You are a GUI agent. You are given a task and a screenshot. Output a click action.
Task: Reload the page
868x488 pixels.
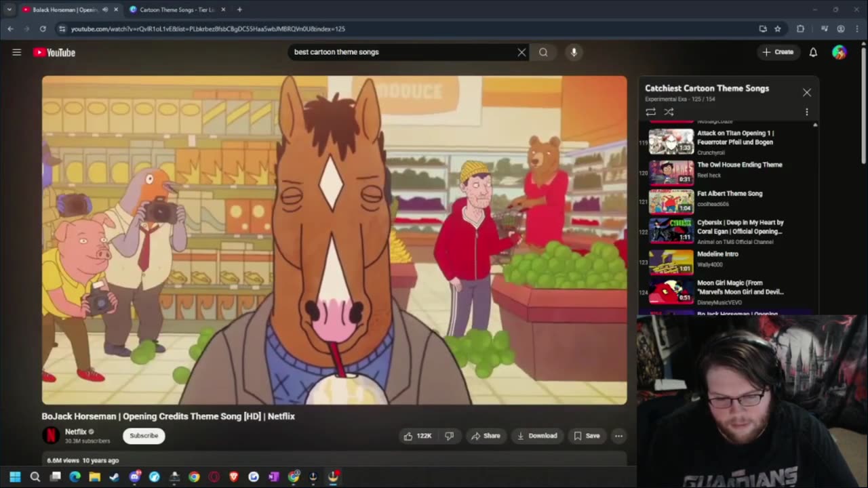pyautogui.click(x=43, y=28)
